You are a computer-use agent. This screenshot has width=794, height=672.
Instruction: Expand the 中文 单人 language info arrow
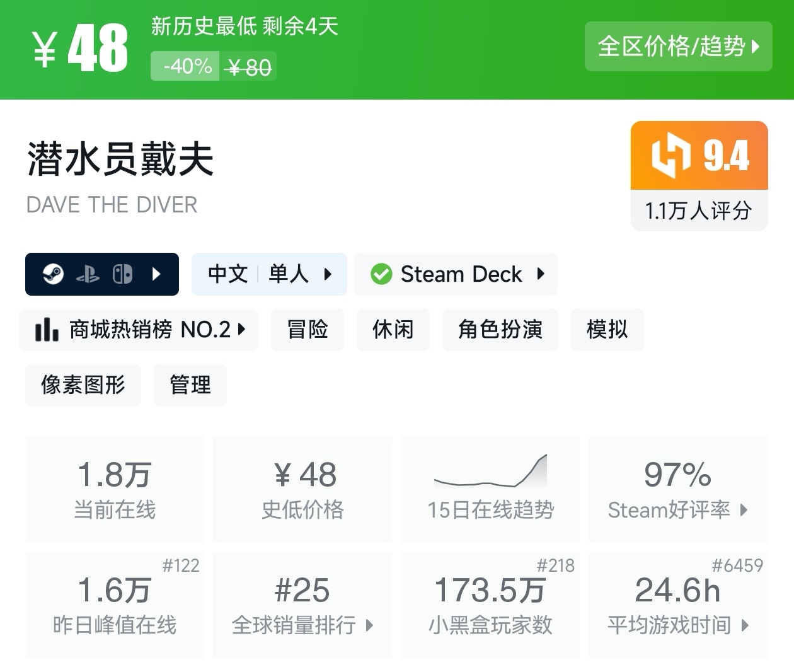[x=328, y=274]
